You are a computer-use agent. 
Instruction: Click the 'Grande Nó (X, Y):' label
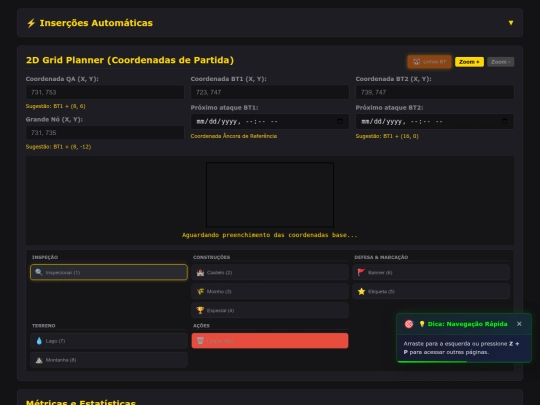coord(54,119)
